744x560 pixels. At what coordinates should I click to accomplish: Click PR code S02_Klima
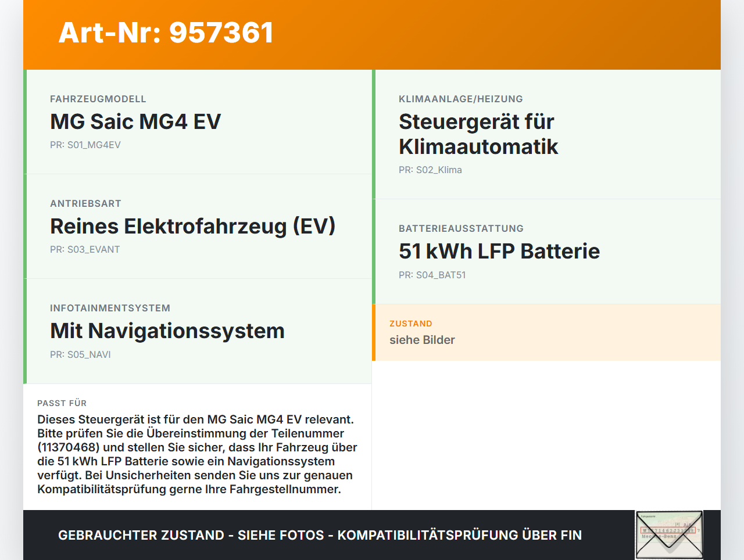pyautogui.click(x=430, y=170)
